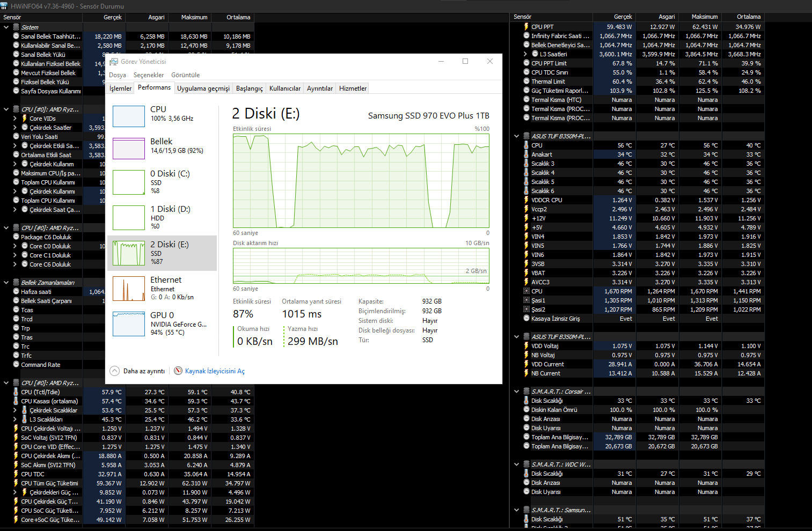The width and height of the screenshot is (812, 531).
Task: Open the Seçenekler menu
Action: tap(149, 75)
